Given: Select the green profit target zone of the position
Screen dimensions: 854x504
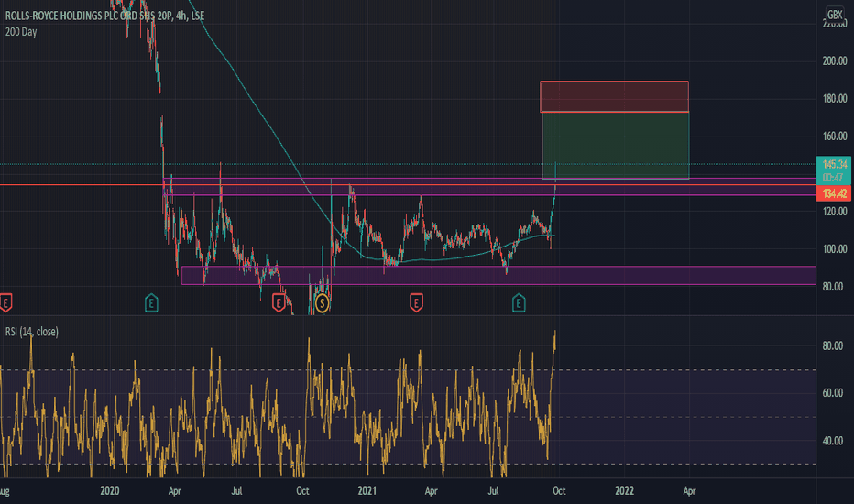Looking at the screenshot, I should [x=616, y=146].
